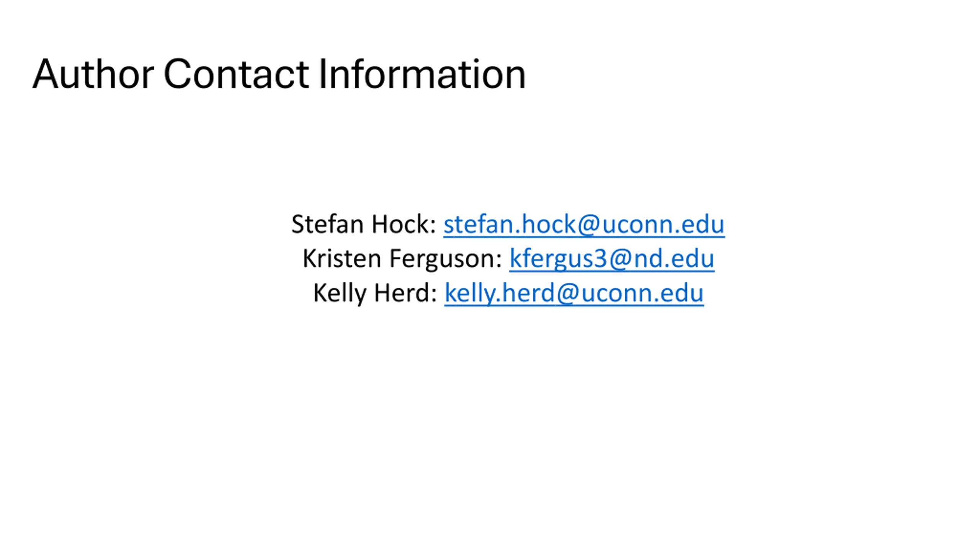Click "uconn.edu" in Kelly Herd's email

[642, 293]
